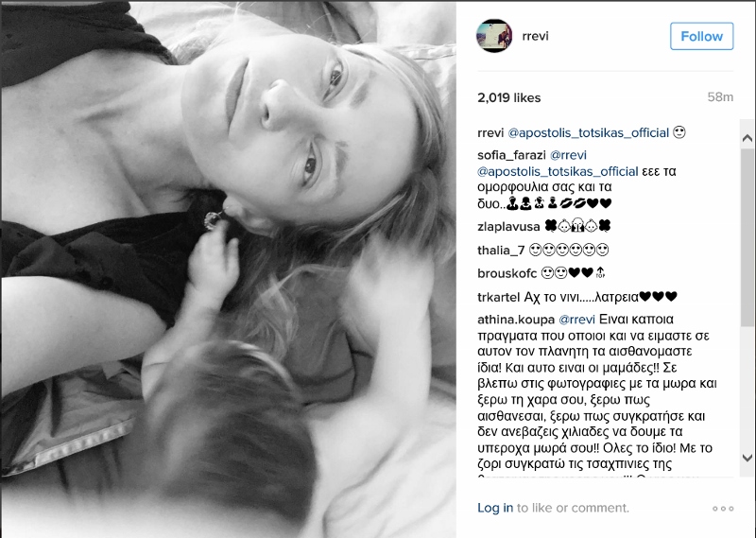This screenshot has width=756, height=538.
Task: Click the scroll down arrow in comments
Action: point(747,458)
